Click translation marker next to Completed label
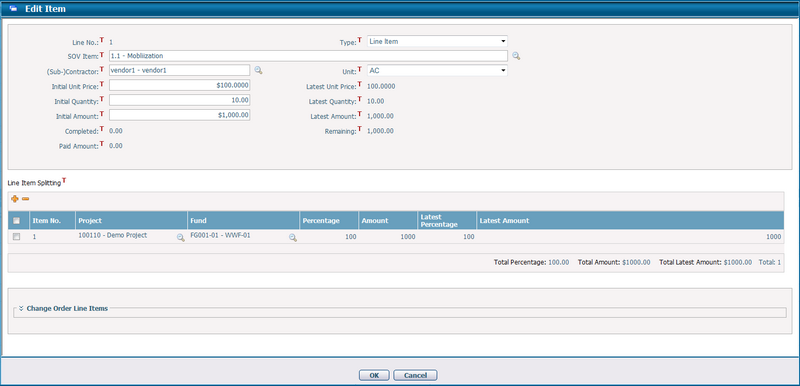Screen dimensions: 800x386 [102, 128]
